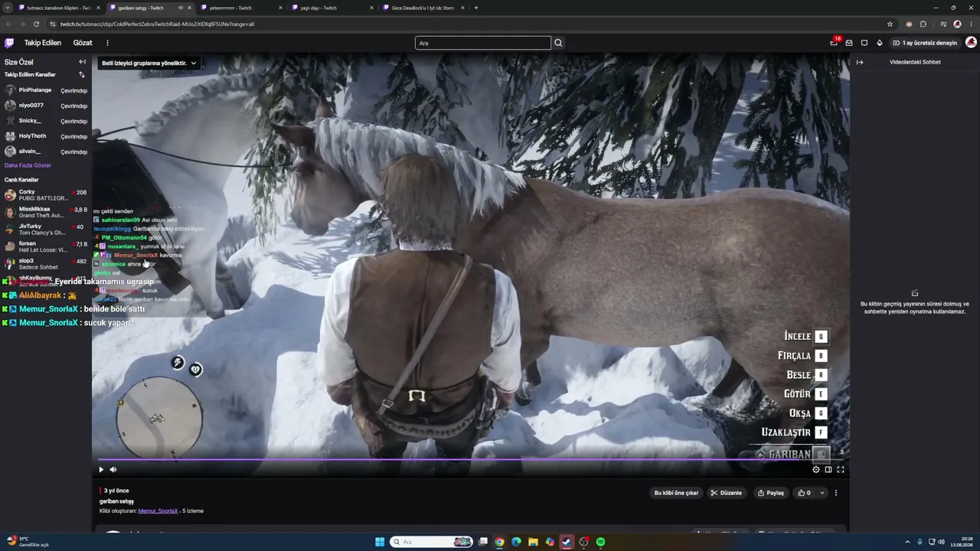This screenshot has height=551, width=980.
Task: Expand the dropdown arrow next to the like count
Action: (x=822, y=493)
